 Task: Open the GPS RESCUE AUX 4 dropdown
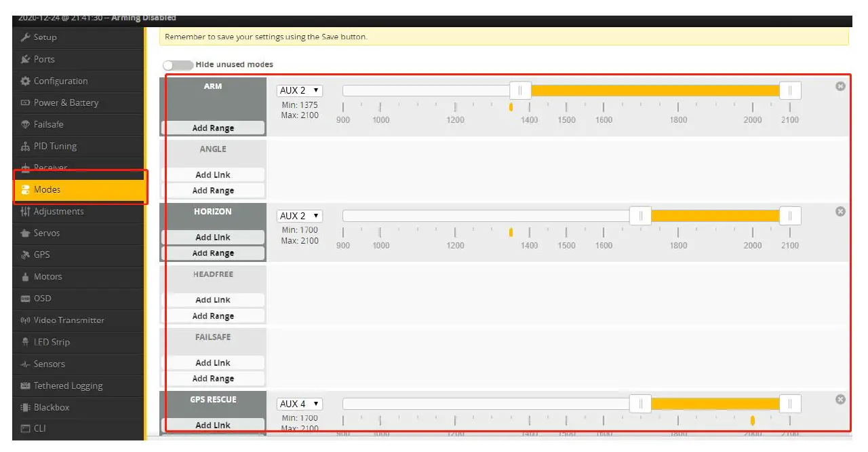(300, 404)
